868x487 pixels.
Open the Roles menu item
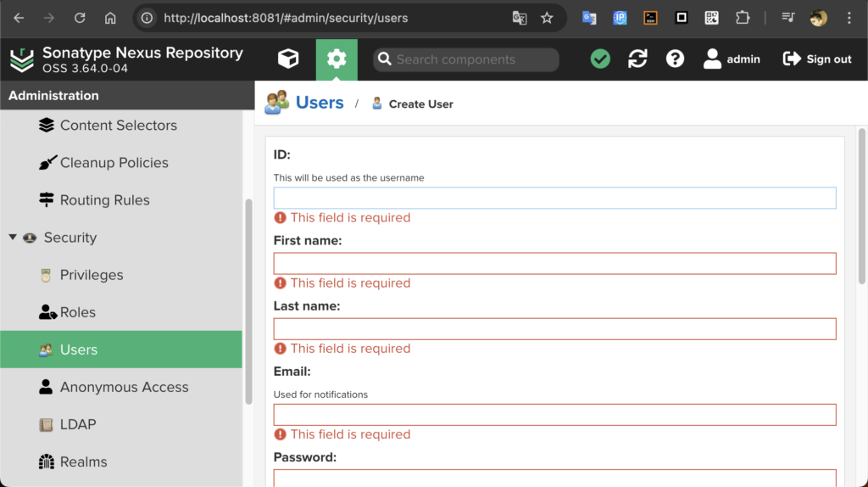(x=77, y=312)
